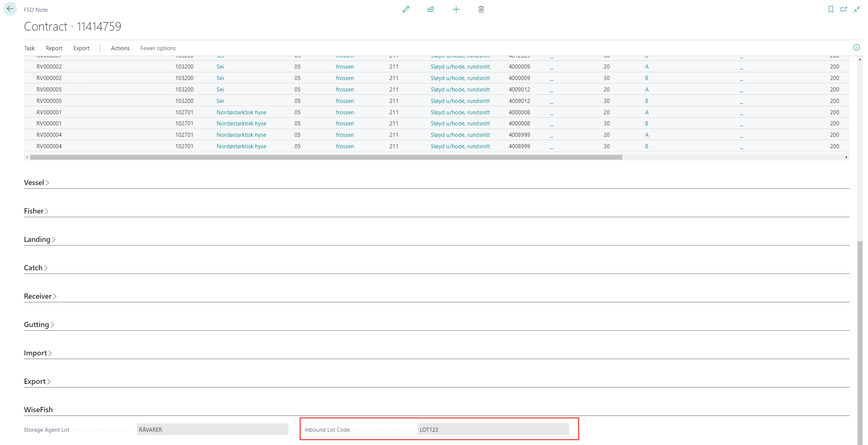
Task: Click the bookmark icon
Action: pos(830,9)
